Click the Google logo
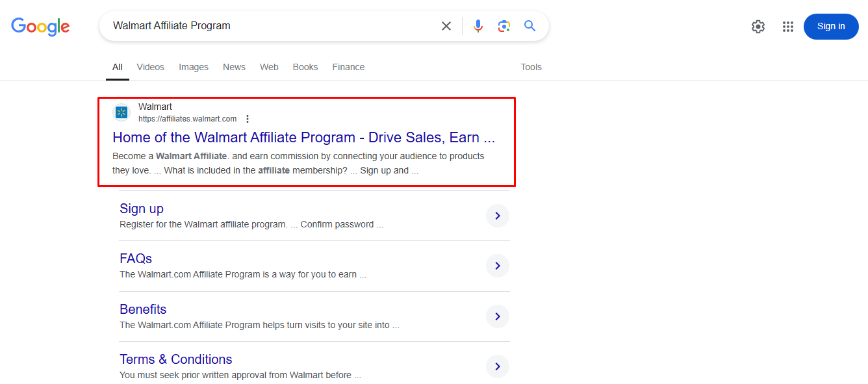Image resolution: width=868 pixels, height=384 pixels. [40, 26]
